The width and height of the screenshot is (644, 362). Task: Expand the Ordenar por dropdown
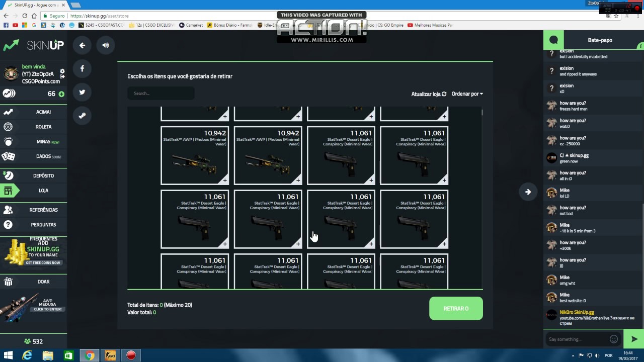point(467,94)
